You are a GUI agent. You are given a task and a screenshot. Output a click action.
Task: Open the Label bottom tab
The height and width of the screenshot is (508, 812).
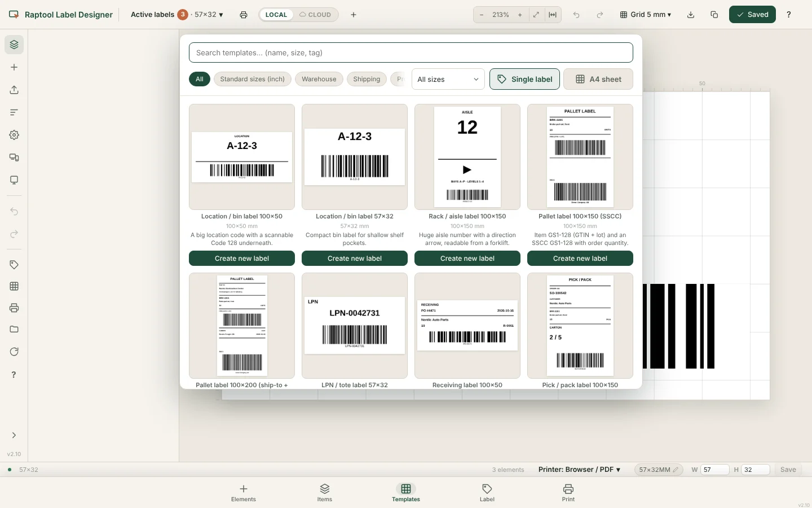point(487,493)
